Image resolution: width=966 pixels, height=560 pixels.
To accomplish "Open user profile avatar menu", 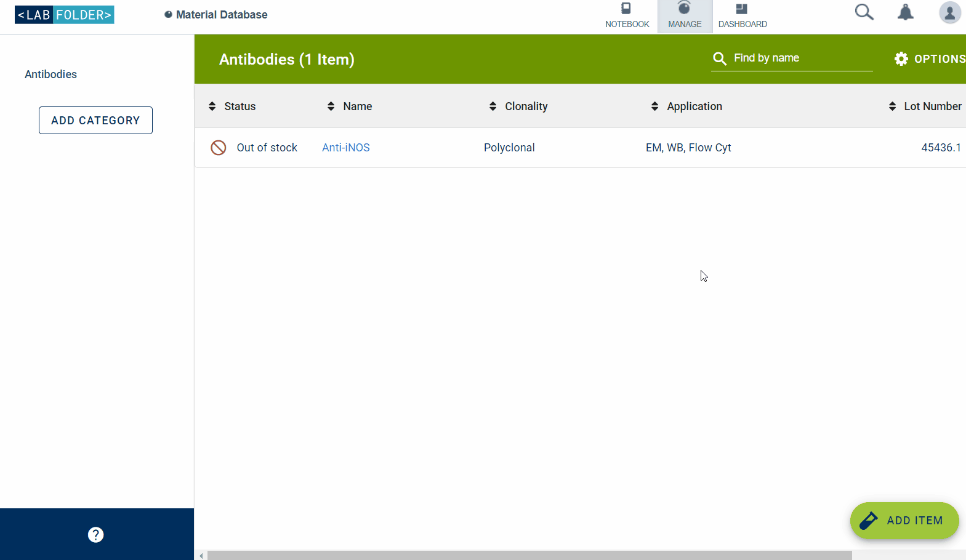I will coord(950,12).
